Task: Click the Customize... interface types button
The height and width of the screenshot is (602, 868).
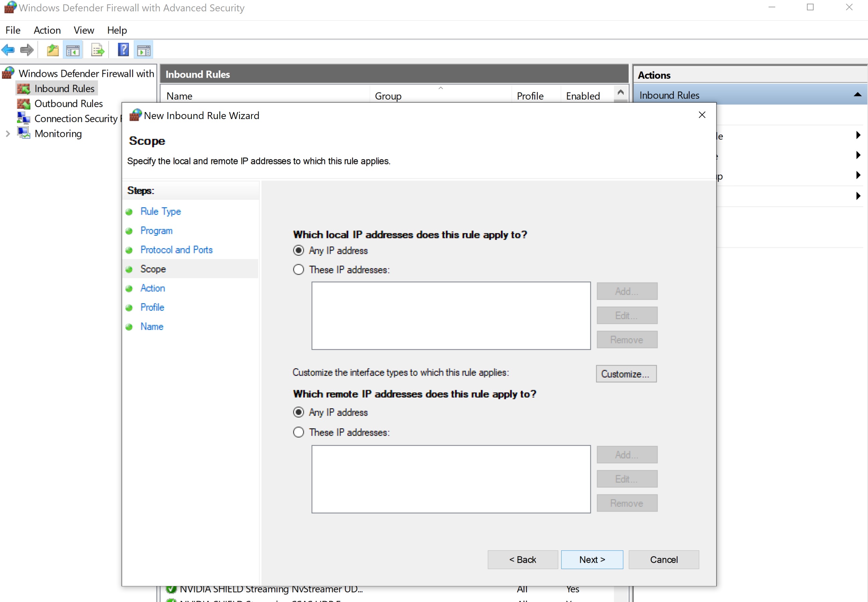Action: click(626, 374)
